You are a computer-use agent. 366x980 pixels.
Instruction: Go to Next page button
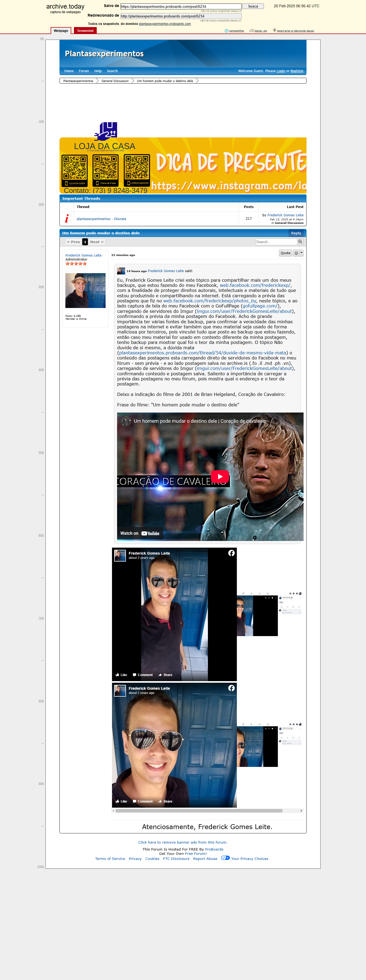pos(97,242)
